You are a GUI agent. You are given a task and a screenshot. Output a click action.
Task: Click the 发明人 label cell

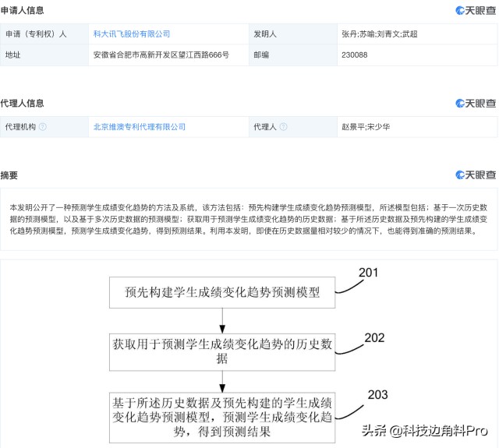point(293,34)
